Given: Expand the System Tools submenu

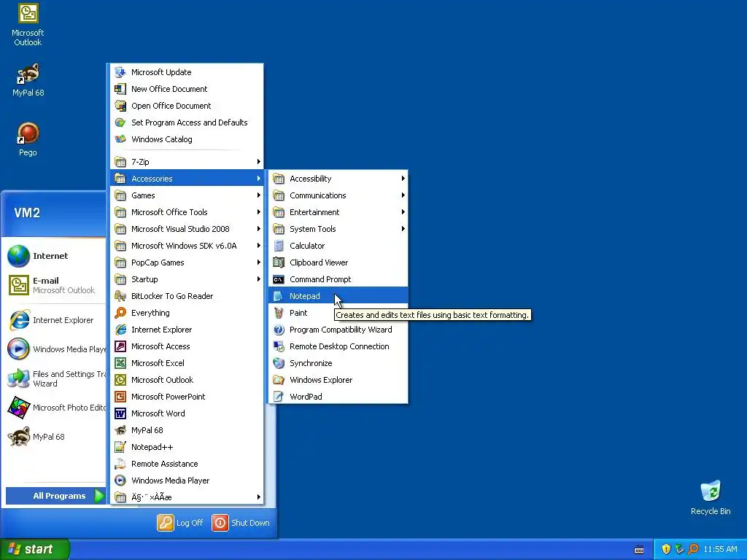Looking at the screenshot, I should pyautogui.click(x=338, y=229).
